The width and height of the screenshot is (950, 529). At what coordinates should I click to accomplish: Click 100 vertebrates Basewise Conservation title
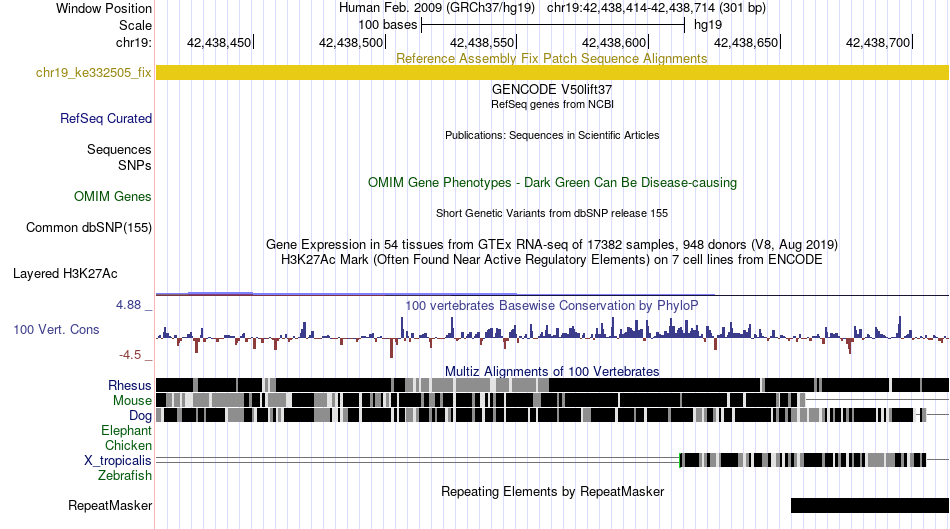tap(551, 305)
